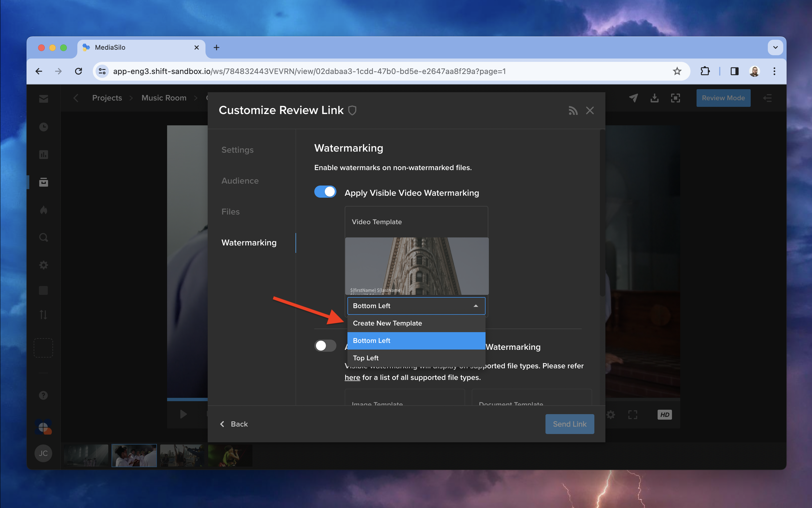
Task: Select the first dark church thumbnail
Action: point(86,456)
